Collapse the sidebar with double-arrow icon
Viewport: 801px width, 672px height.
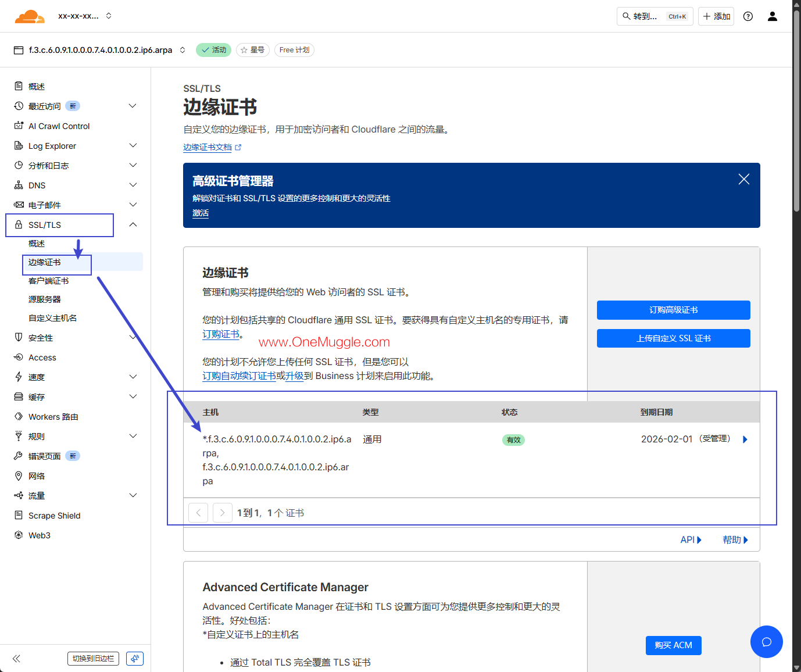tap(16, 659)
